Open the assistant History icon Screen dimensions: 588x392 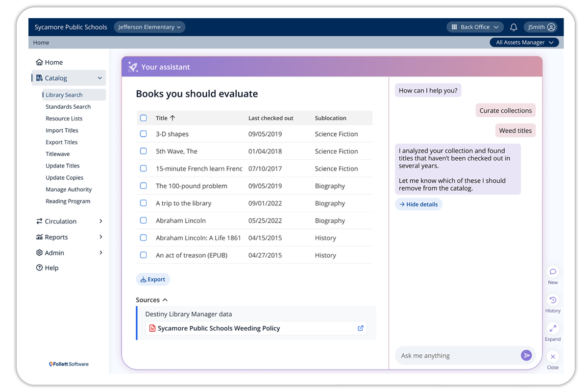553,300
